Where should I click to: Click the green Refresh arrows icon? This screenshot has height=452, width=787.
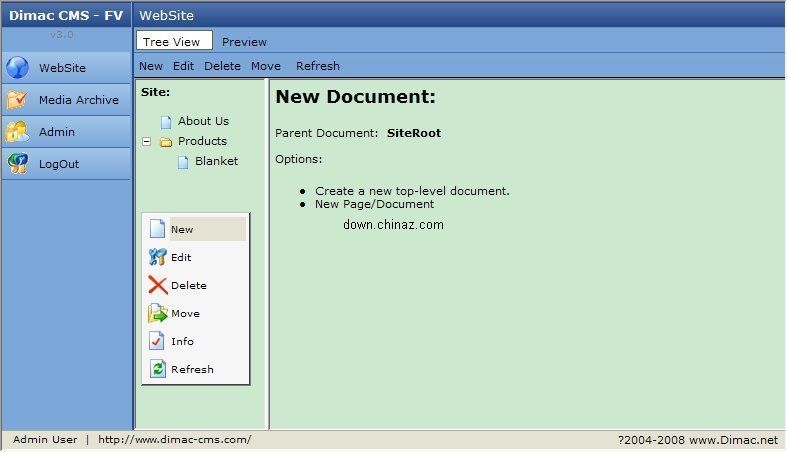point(158,369)
